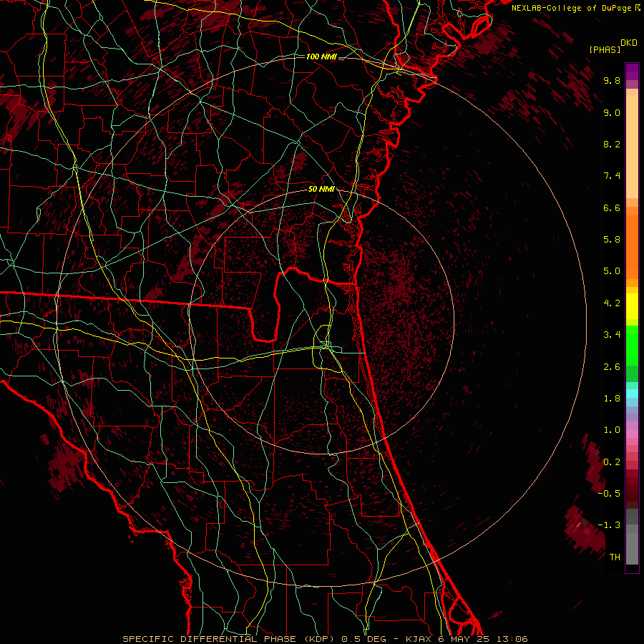This screenshot has width=644, height=644.
Task: Click the cyan segment of color bar
Action: [x=632, y=394]
